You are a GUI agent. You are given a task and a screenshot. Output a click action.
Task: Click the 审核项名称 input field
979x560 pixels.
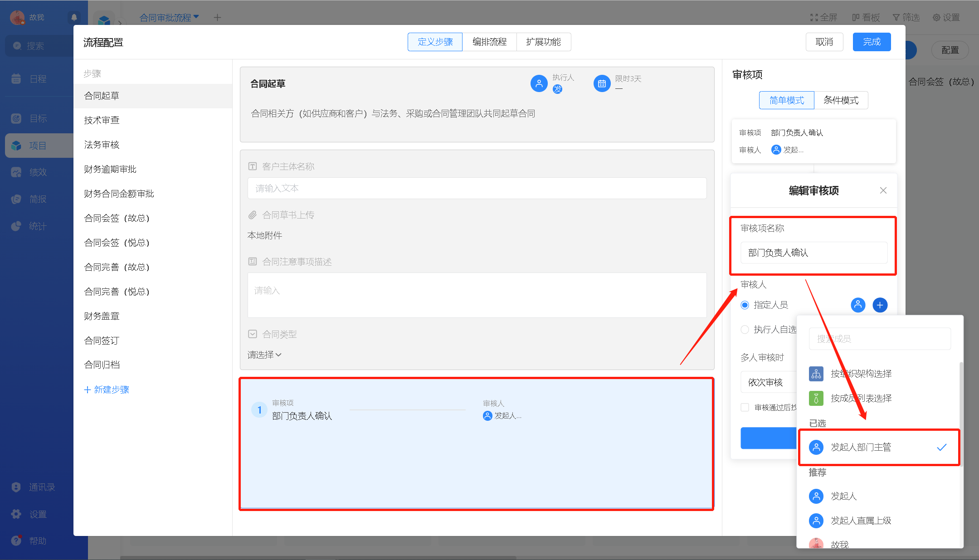click(x=813, y=253)
